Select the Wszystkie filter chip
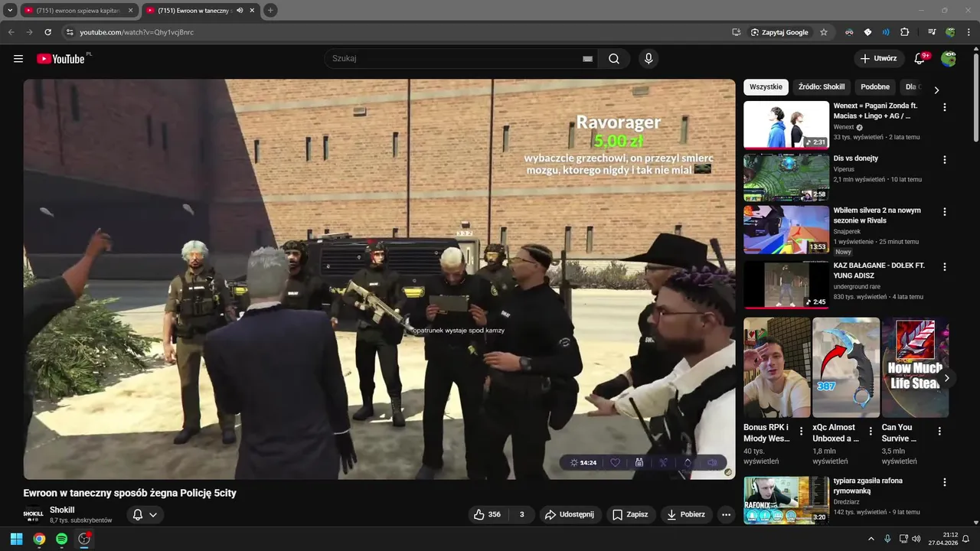 click(766, 87)
